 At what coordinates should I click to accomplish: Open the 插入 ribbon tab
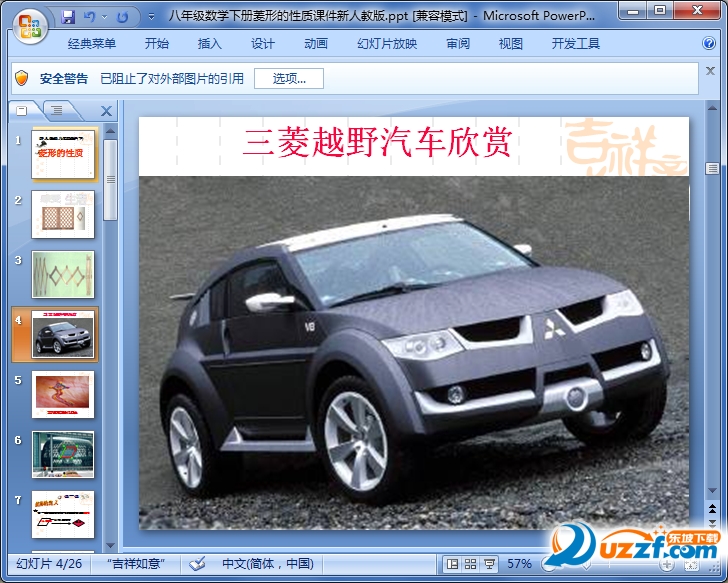[x=209, y=44]
